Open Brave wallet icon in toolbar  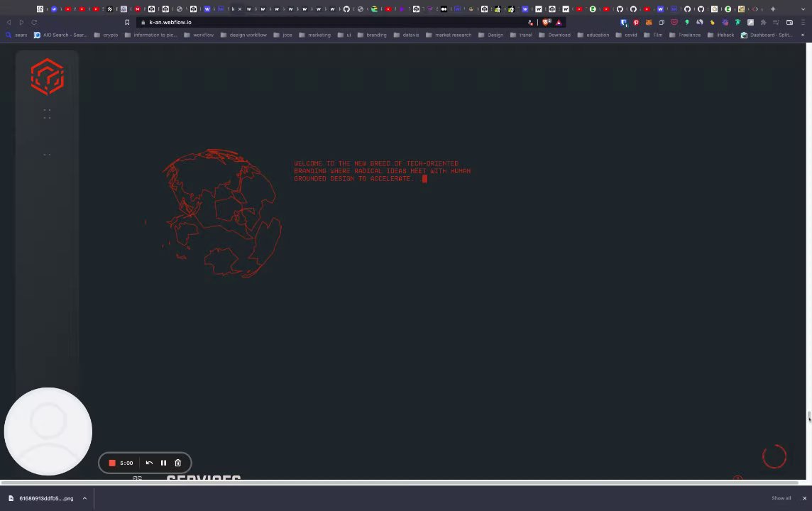tap(790, 22)
